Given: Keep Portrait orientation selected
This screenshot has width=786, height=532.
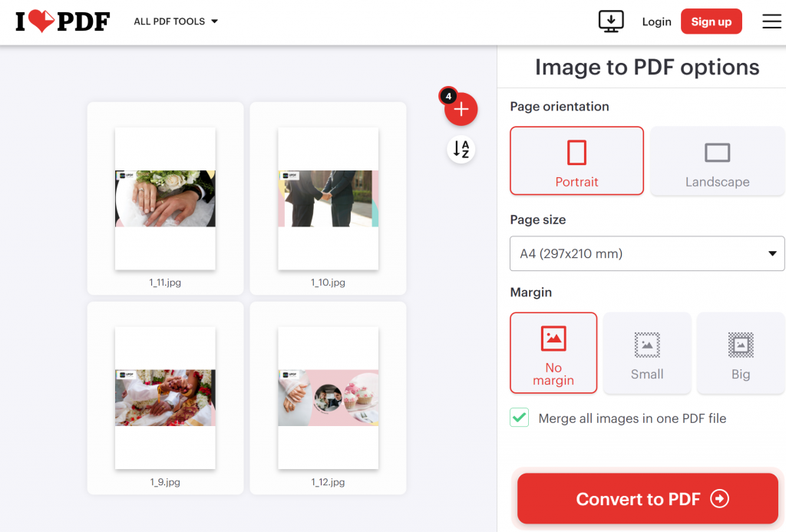Looking at the screenshot, I should tap(576, 160).
